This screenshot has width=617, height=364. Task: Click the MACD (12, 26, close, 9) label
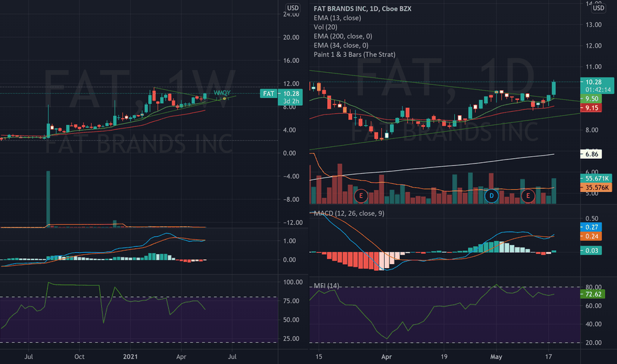[349, 213]
